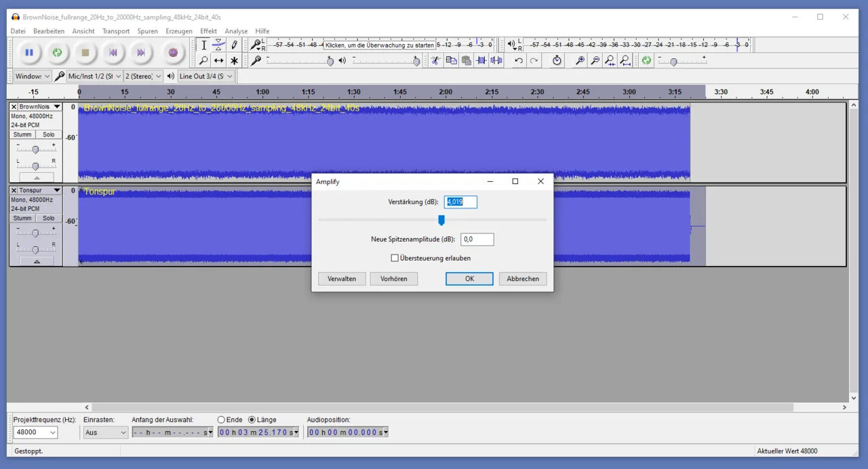This screenshot has width=868, height=469.
Task: Click the Vorhören button
Action: tap(393, 278)
